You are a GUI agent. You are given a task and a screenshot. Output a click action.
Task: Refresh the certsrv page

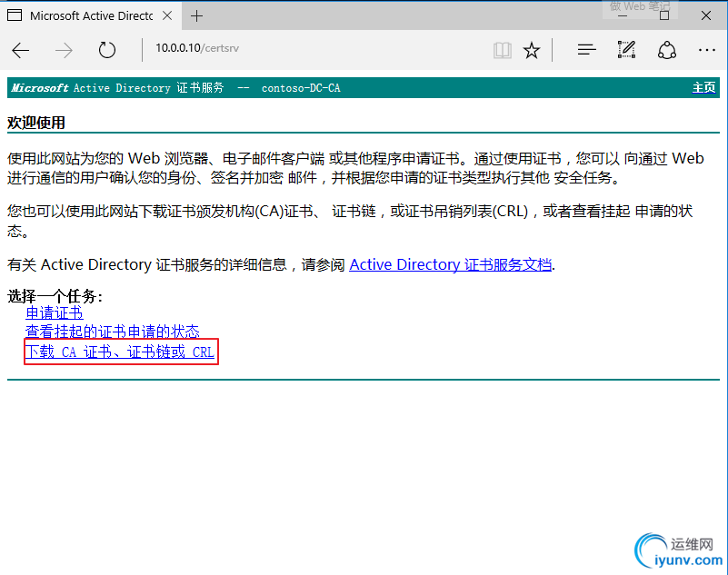[106, 50]
